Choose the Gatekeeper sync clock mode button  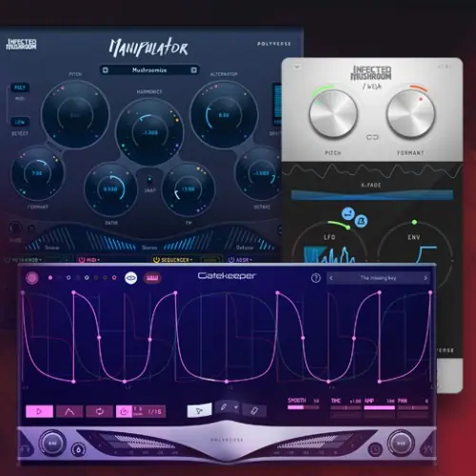124,411
